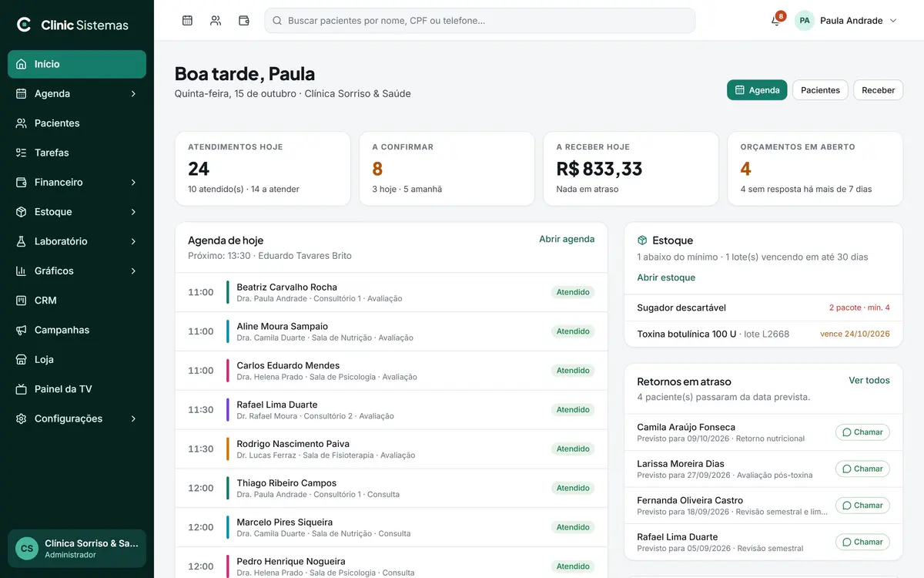The height and width of the screenshot is (578, 924).
Task: Click the search magnifier icon
Action: coord(277,21)
